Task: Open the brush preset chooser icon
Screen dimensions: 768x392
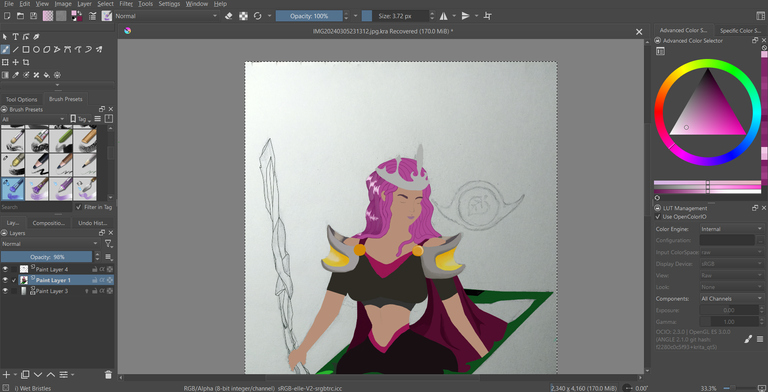Action: tap(106, 16)
